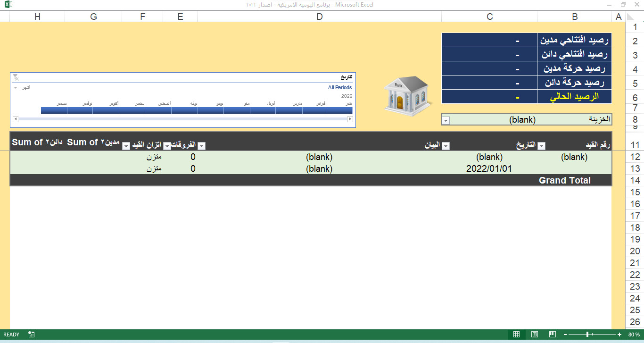This screenshot has height=343, width=644.
Task: Select row 14 header
Action: coord(635,181)
